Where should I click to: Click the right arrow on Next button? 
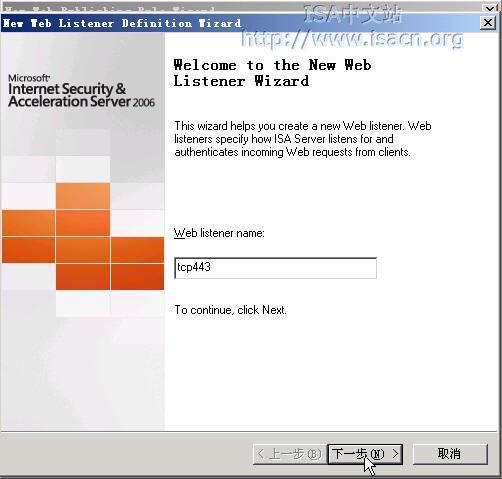[395, 454]
